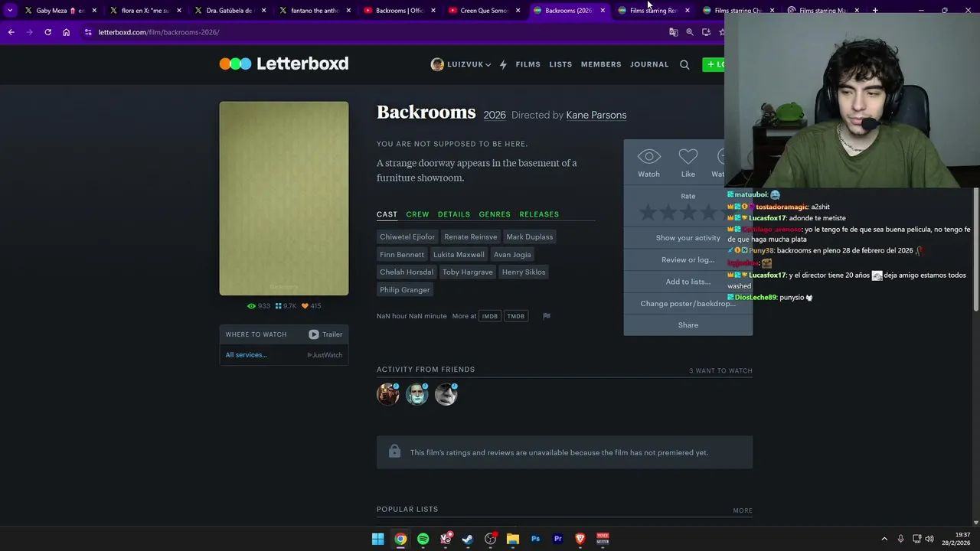Click the browser home icon
980x551 pixels.
(x=66, y=32)
